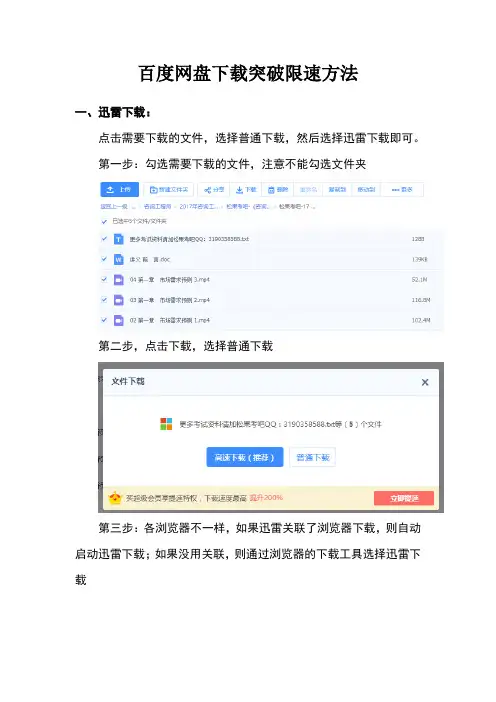Open the 2017年咨询工 breadcrumb folder
This screenshot has width=496, height=702.
click(199, 206)
